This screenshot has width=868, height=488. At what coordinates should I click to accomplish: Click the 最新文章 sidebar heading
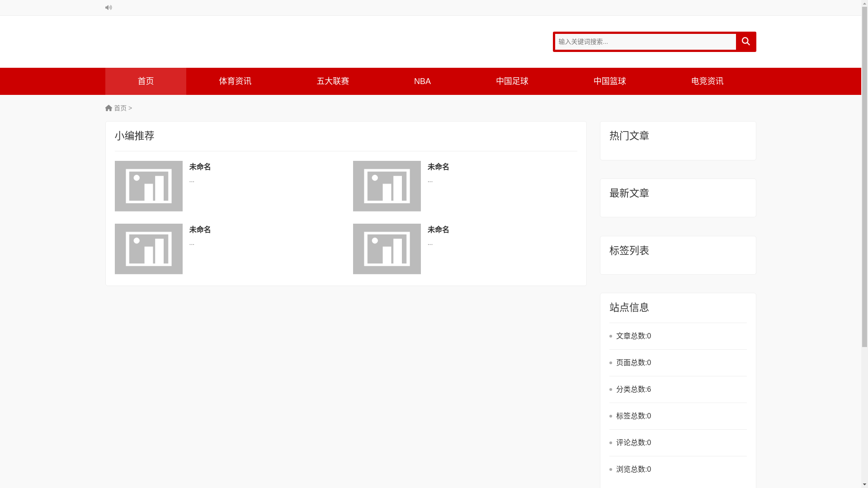[x=629, y=193]
